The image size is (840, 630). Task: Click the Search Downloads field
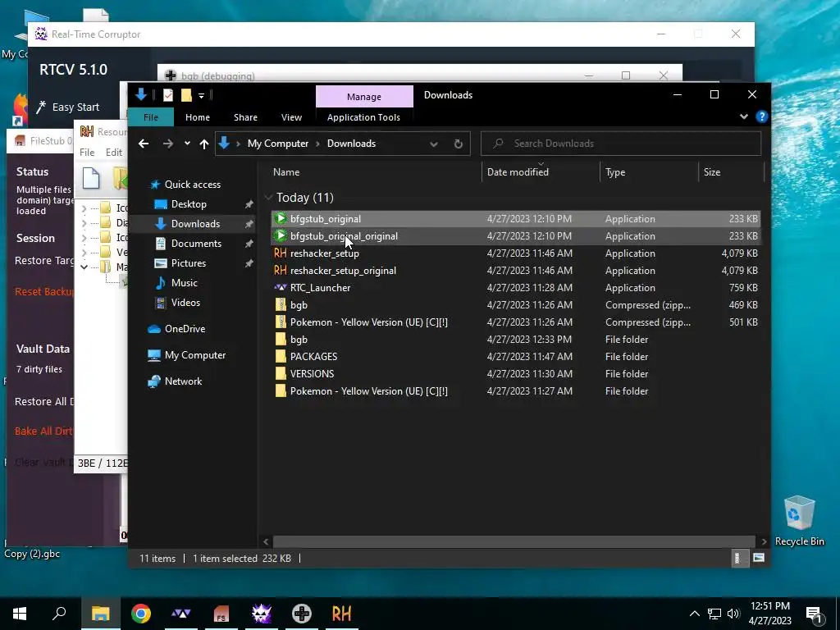pos(621,144)
